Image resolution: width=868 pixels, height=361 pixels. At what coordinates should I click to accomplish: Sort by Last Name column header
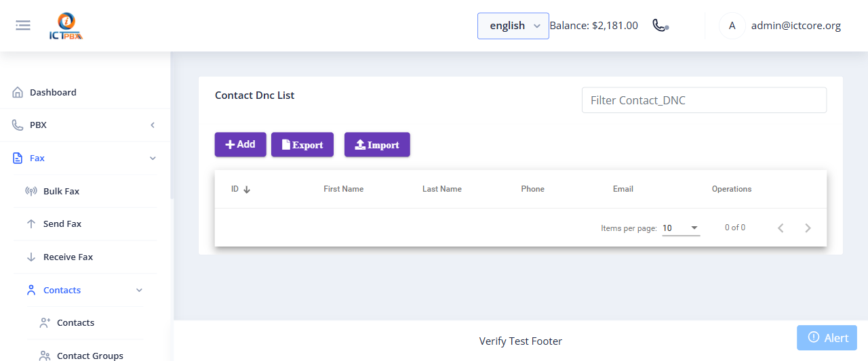(442, 189)
